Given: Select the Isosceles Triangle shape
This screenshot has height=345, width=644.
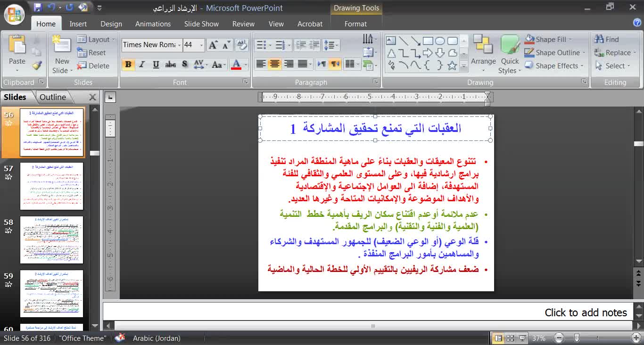Looking at the screenshot, I should (391, 53).
